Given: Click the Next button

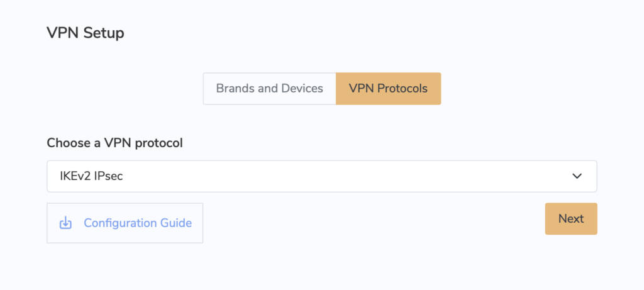Looking at the screenshot, I should coord(571,218).
